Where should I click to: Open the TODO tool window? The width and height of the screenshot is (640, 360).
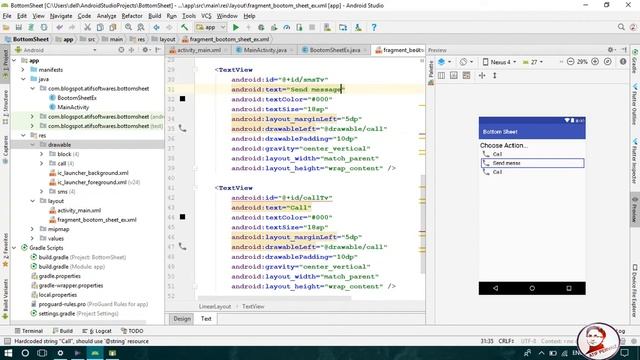[132, 331]
